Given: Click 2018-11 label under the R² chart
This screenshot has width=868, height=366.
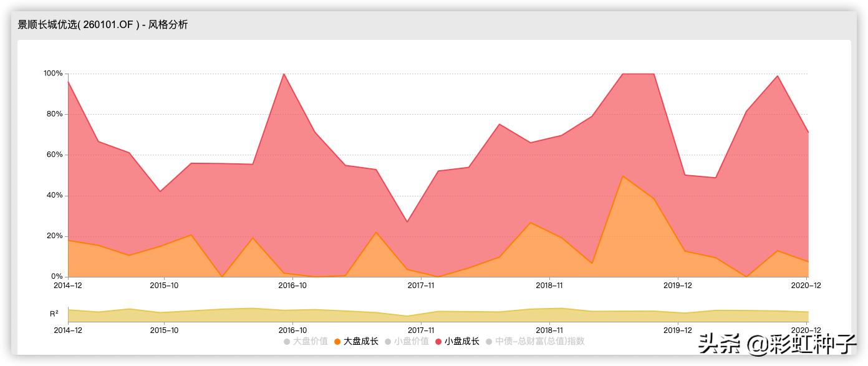Looking at the screenshot, I should pos(549,330).
